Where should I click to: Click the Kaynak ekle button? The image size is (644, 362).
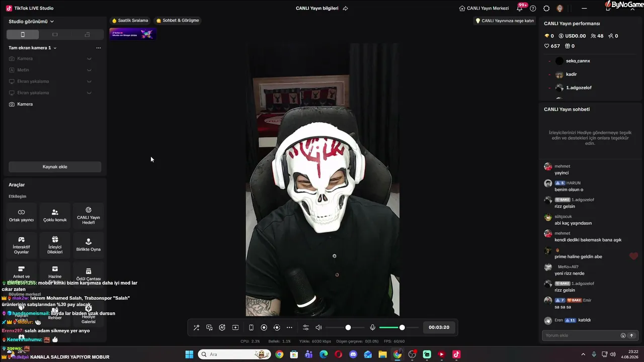point(55,167)
